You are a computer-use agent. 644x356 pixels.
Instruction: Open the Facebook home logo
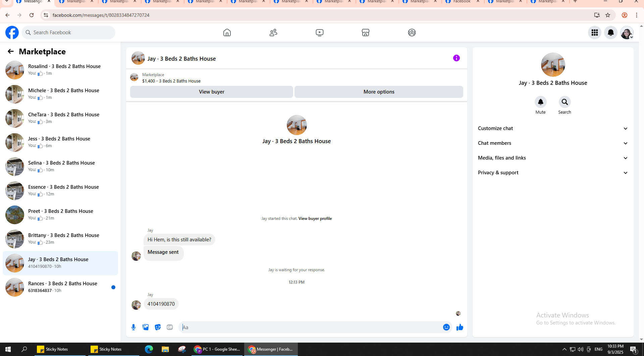(x=12, y=33)
